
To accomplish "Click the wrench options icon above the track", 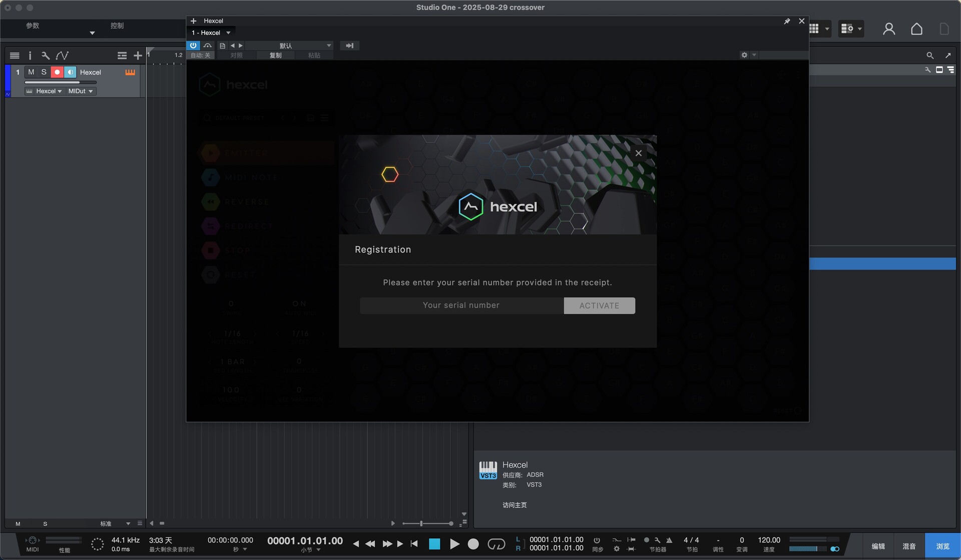I will point(46,56).
